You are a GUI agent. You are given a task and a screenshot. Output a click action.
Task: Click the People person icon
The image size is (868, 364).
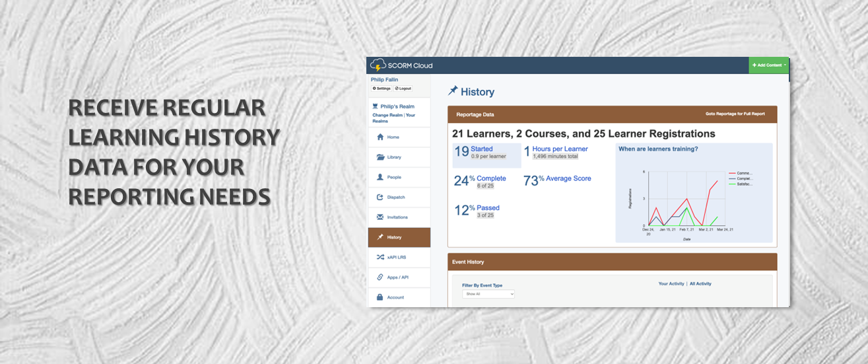tap(380, 177)
